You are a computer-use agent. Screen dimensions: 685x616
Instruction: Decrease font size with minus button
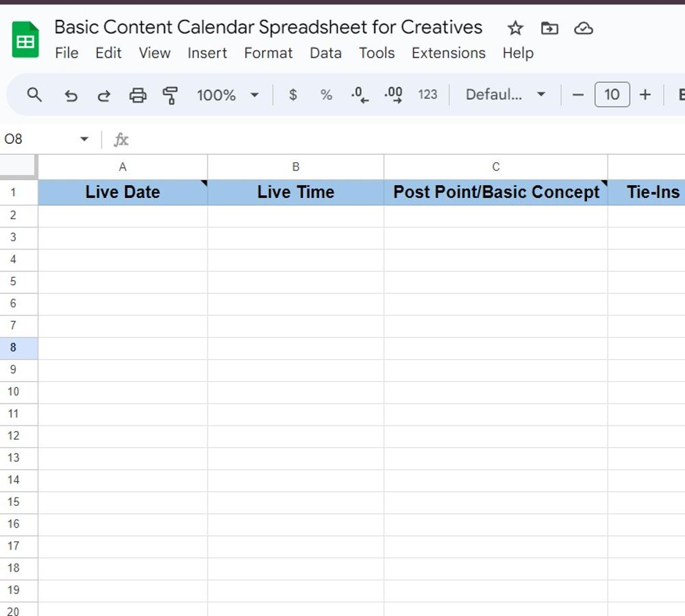577,95
